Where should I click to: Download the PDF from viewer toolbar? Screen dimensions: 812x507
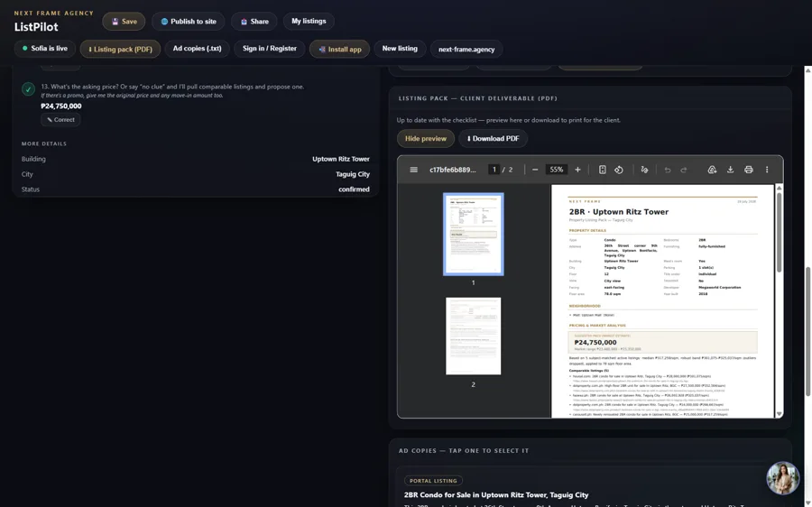coord(730,170)
